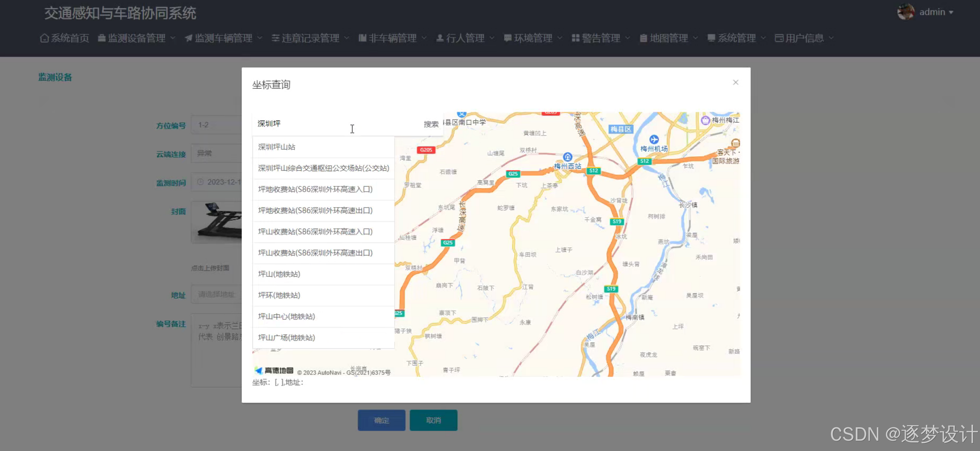The height and width of the screenshot is (451, 980).
Task: Click the admin user avatar
Action: click(905, 12)
